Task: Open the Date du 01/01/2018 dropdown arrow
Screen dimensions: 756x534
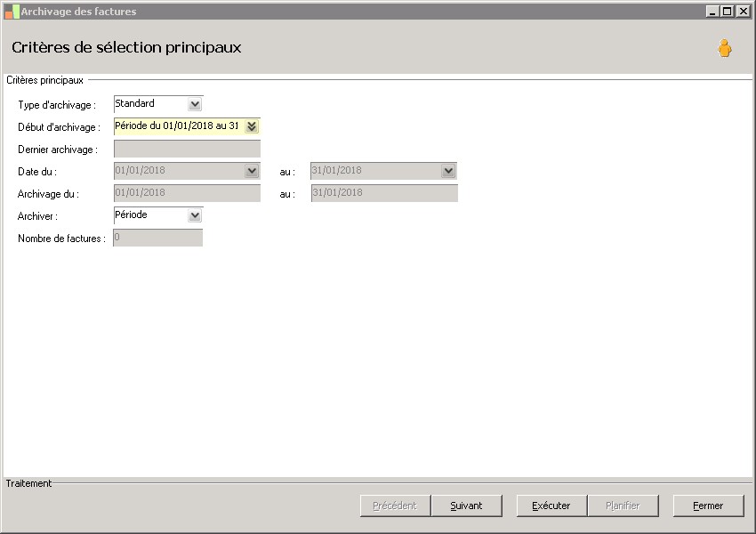Action: (252, 171)
